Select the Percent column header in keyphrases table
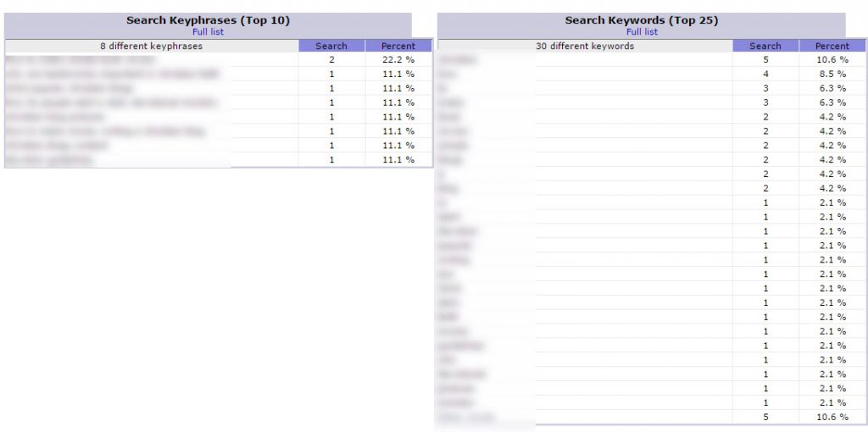Image resolution: width=868 pixels, height=432 pixels. 398,47
